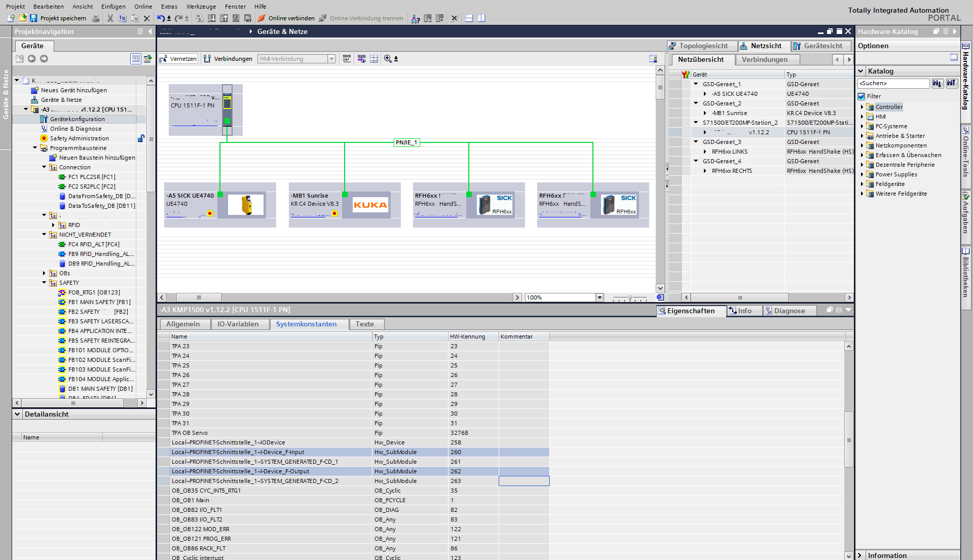The height and width of the screenshot is (560, 973).
Task: Click the open project icon
Action: [x=22, y=18]
